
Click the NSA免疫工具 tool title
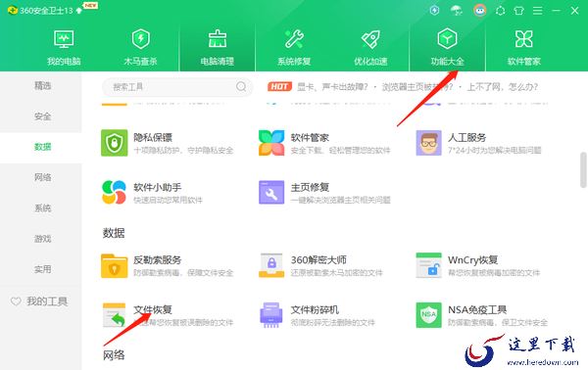coord(477,309)
